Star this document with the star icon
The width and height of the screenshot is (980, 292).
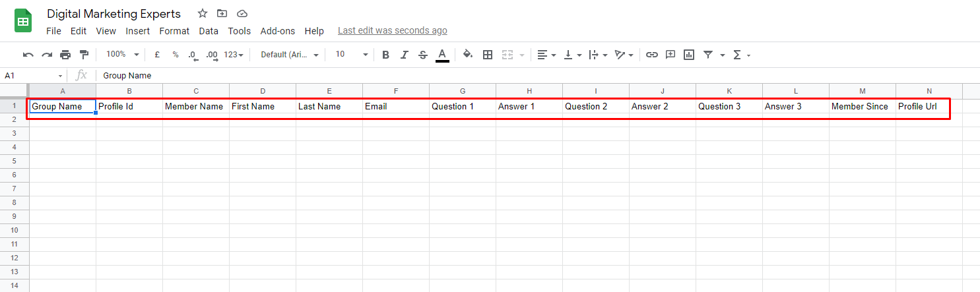(x=203, y=14)
